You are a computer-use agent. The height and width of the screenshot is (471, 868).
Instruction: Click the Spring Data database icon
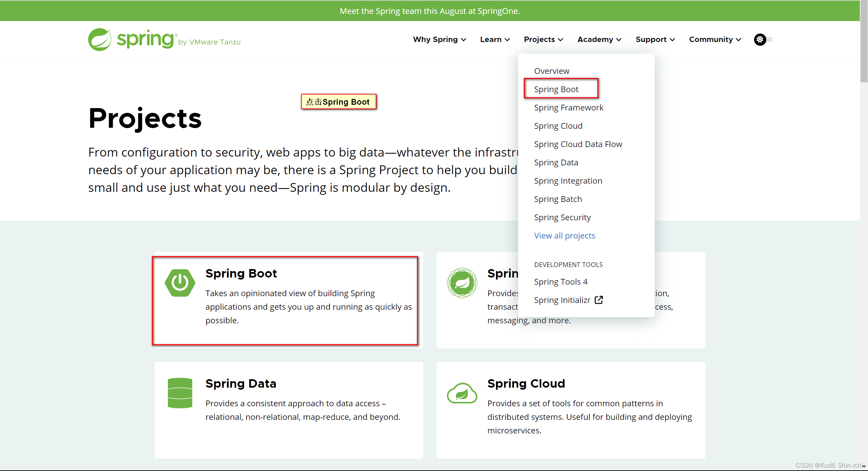coord(180,393)
